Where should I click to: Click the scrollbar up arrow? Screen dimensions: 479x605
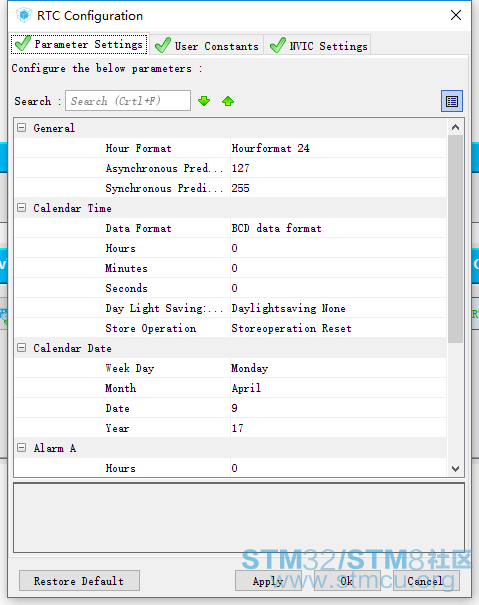(x=455, y=127)
